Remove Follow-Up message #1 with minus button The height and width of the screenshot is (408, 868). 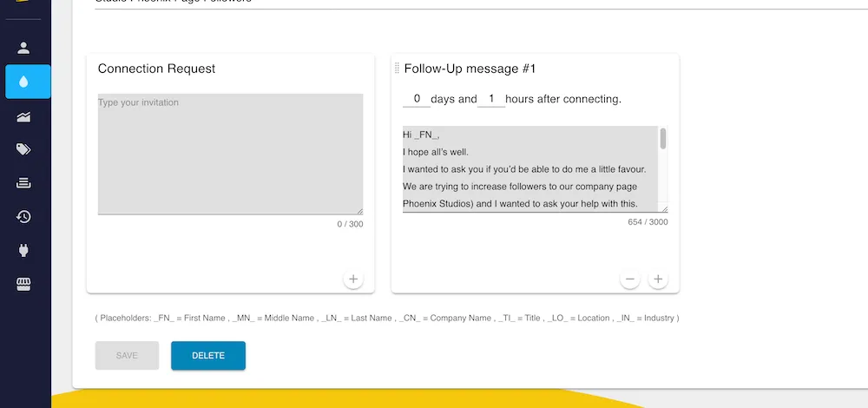(630, 279)
